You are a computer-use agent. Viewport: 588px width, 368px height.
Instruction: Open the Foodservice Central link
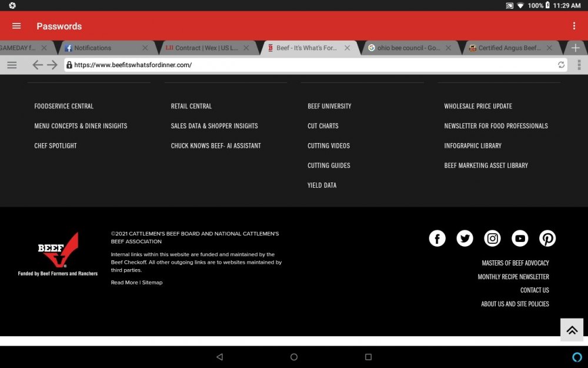tap(64, 106)
